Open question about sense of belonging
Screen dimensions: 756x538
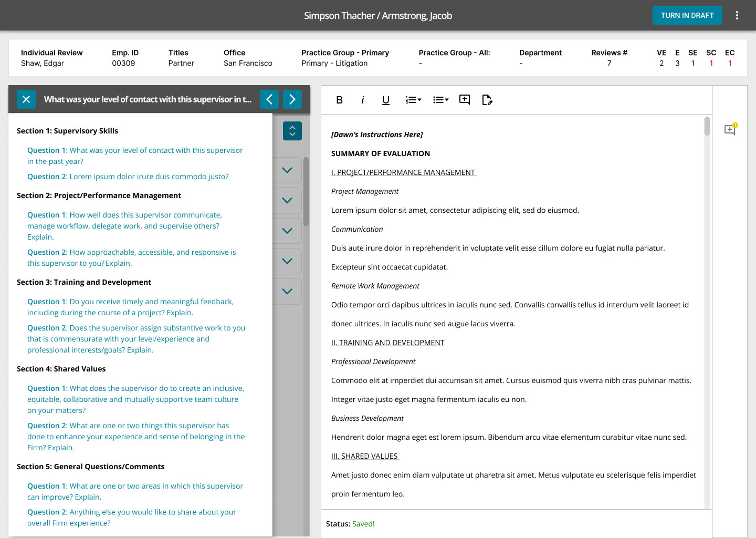[136, 437]
